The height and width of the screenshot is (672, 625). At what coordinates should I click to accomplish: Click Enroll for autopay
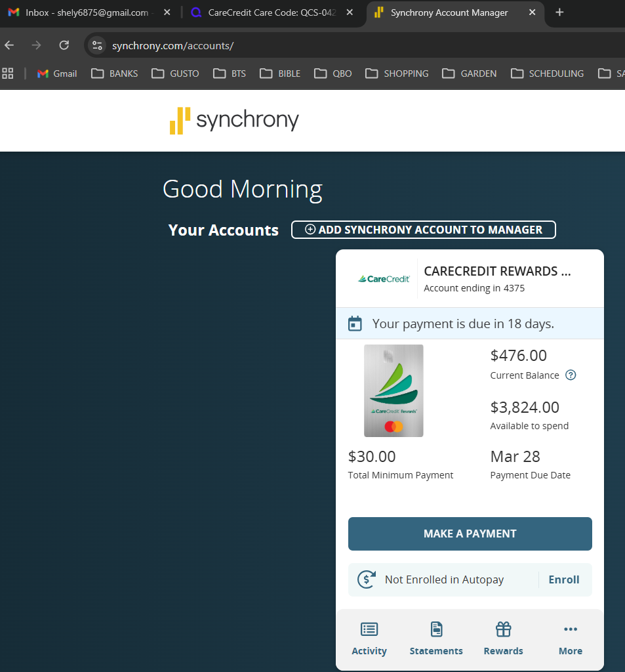(x=564, y=579)
